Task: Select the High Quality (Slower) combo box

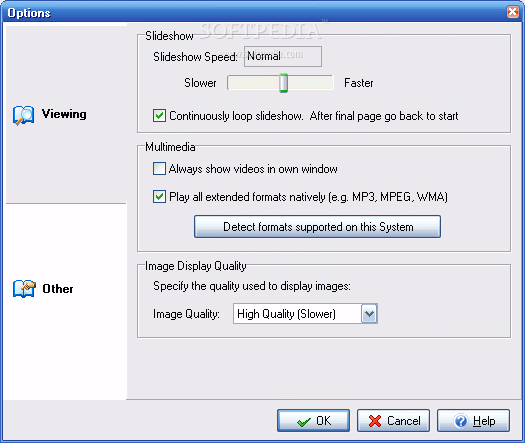Action: 305,313
